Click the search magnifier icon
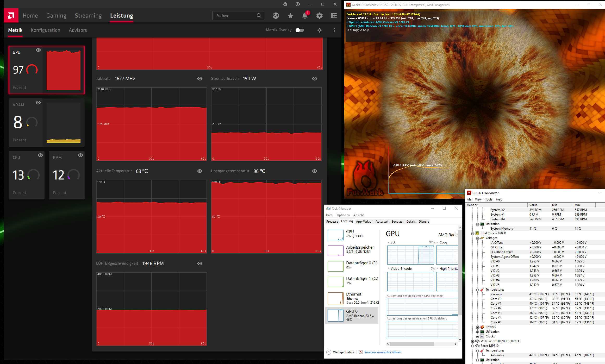605x364 pixels. point(259,16)
